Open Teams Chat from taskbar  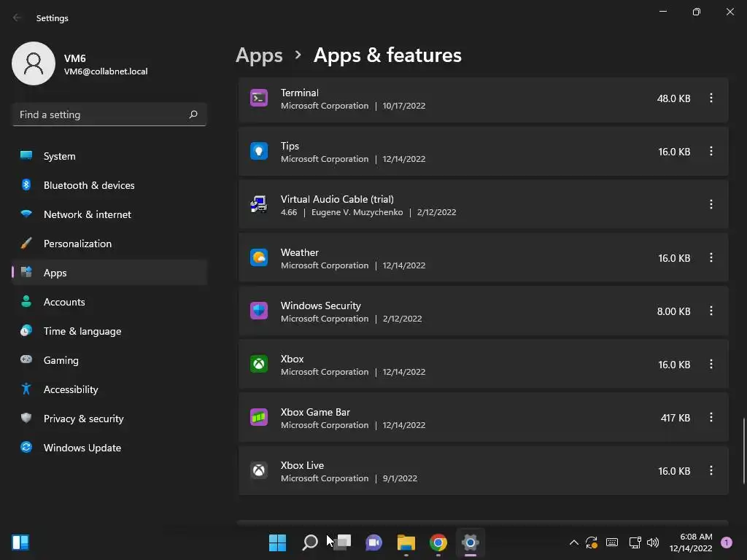click(374, 542)
